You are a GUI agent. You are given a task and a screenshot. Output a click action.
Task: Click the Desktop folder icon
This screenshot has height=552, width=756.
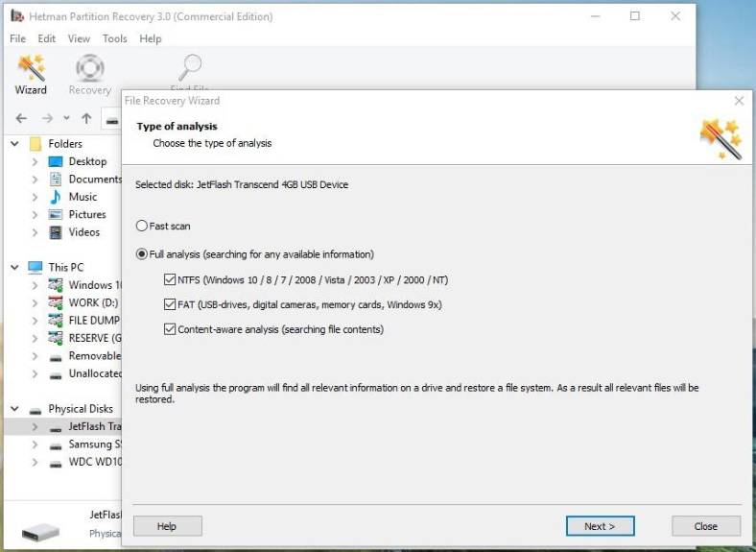click(x=56, y=161)
